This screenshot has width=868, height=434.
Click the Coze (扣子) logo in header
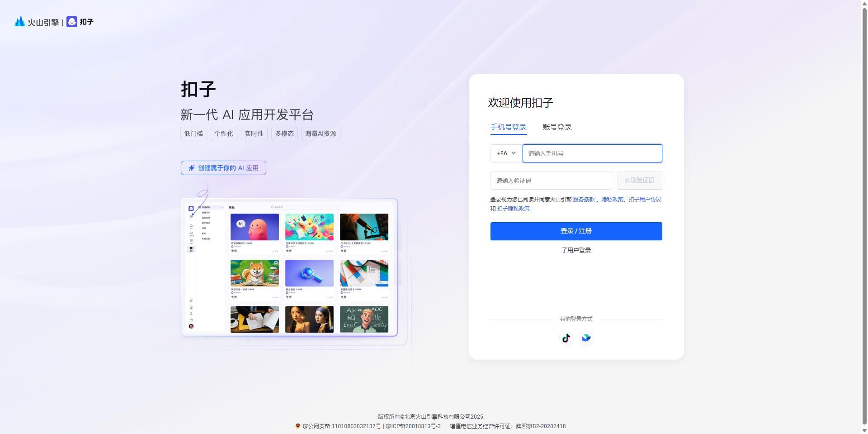point(80,22)
